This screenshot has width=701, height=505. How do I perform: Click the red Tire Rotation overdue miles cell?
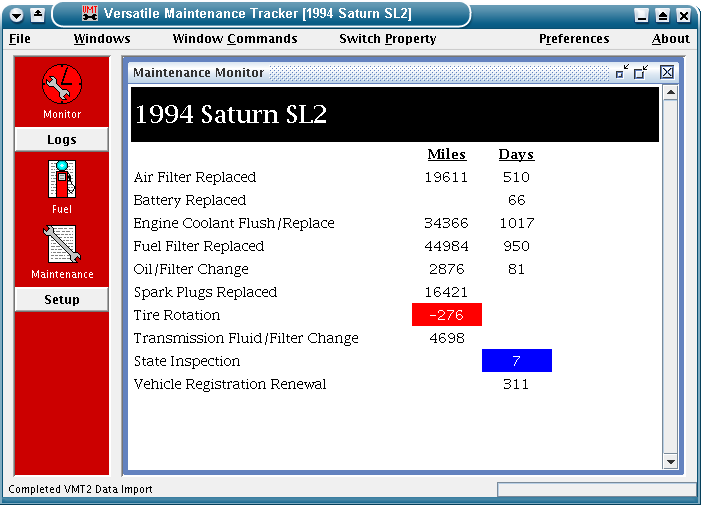point(447,315)
